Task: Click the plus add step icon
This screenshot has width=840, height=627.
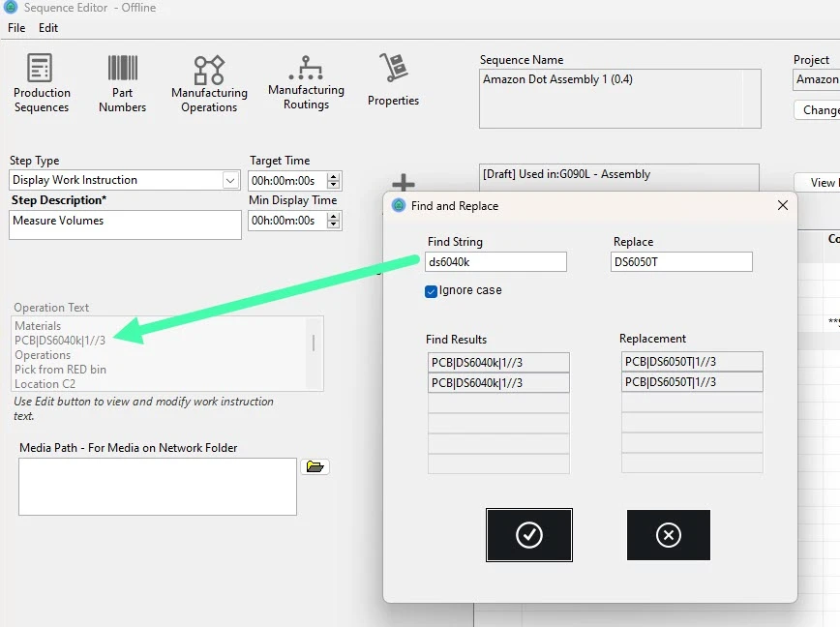Action: 403,182
